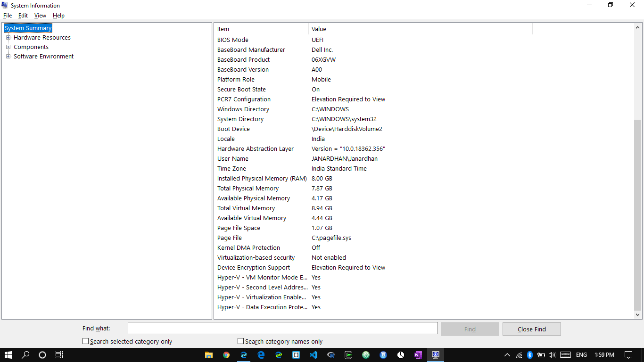Viewport: 644px width, 362px height.
Task: Launch Google Chrome from the taskbar
Action: (x=226, y=355)
